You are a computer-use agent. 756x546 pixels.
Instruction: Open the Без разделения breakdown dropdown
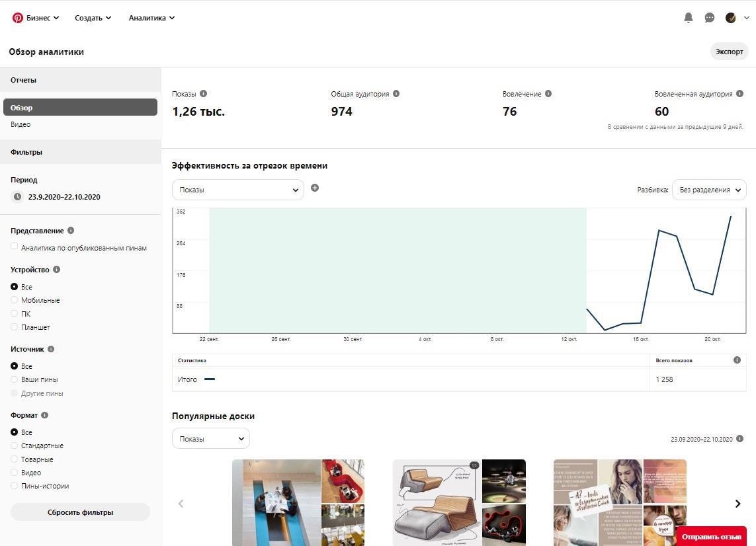click(x=709, y=190)
